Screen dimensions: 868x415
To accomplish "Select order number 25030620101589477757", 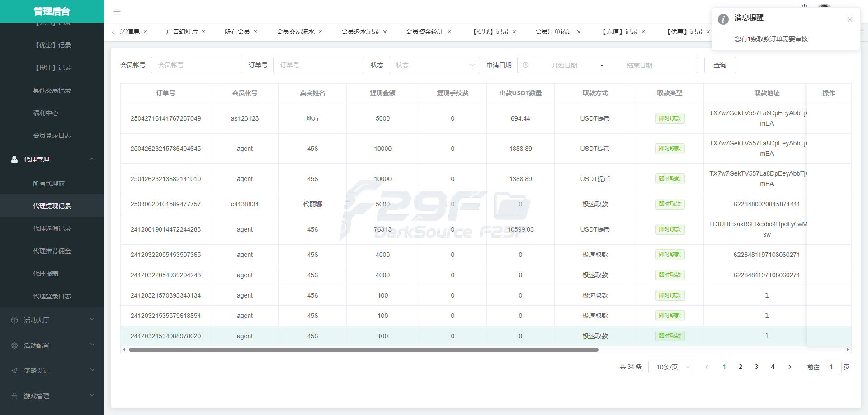I will [165, 204].
